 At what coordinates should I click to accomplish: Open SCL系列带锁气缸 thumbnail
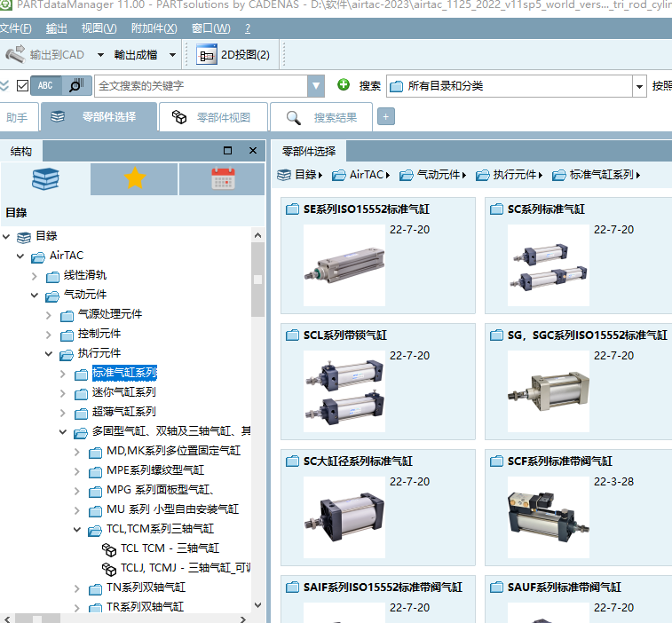(344, 391)
